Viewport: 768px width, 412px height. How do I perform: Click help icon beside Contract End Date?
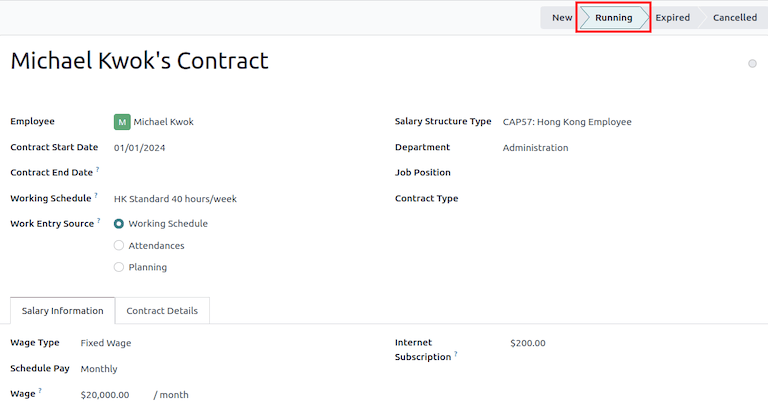[x=98, y=170]
